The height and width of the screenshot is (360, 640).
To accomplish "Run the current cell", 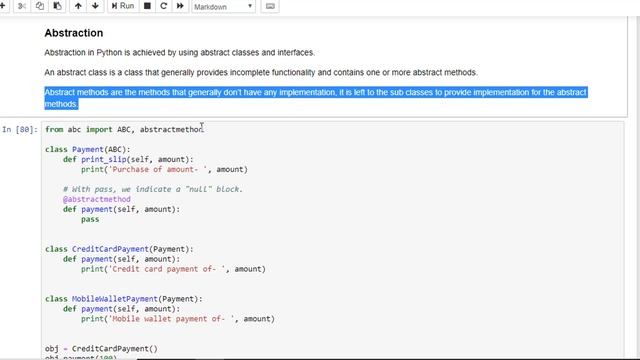I will (x=122, y=6).
